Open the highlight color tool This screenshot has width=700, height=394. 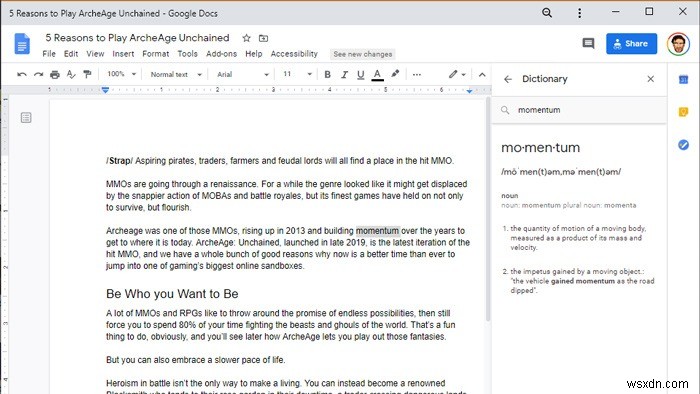click(395, 74)
